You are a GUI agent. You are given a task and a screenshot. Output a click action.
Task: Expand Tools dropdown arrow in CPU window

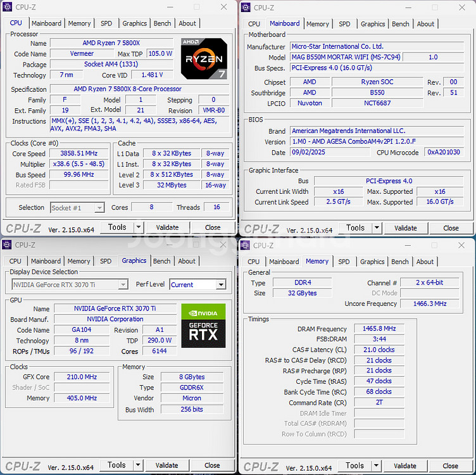[139, 227]
